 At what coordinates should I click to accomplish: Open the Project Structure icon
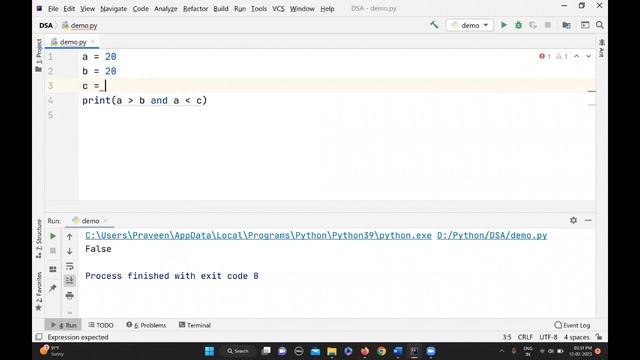coord(566,25)
